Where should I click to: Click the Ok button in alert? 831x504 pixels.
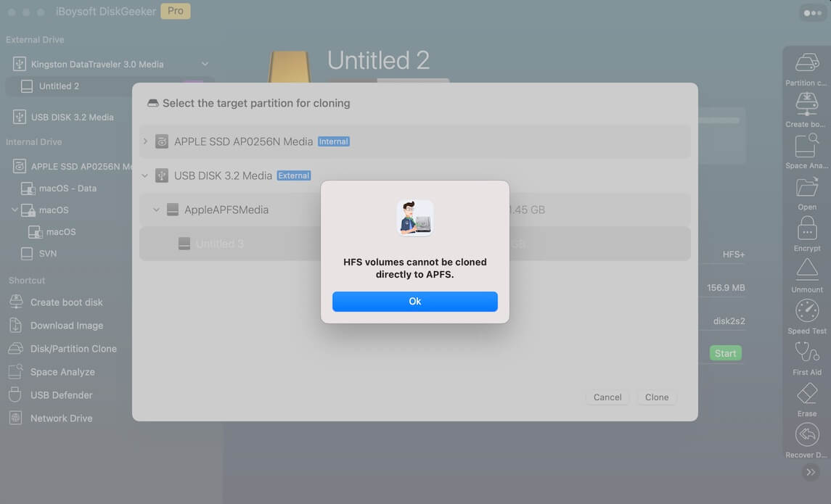[x=414, y=302]
